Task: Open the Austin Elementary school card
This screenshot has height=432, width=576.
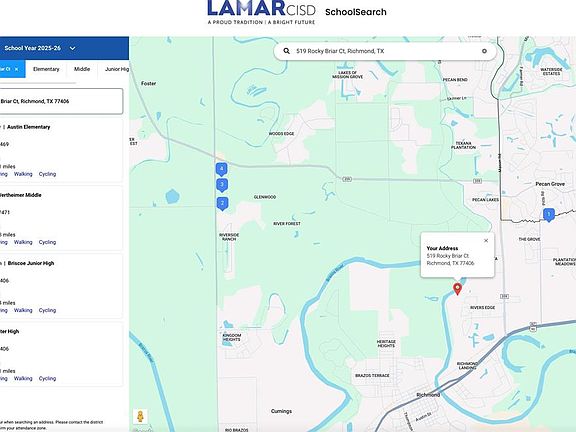Action: (61, 150)
